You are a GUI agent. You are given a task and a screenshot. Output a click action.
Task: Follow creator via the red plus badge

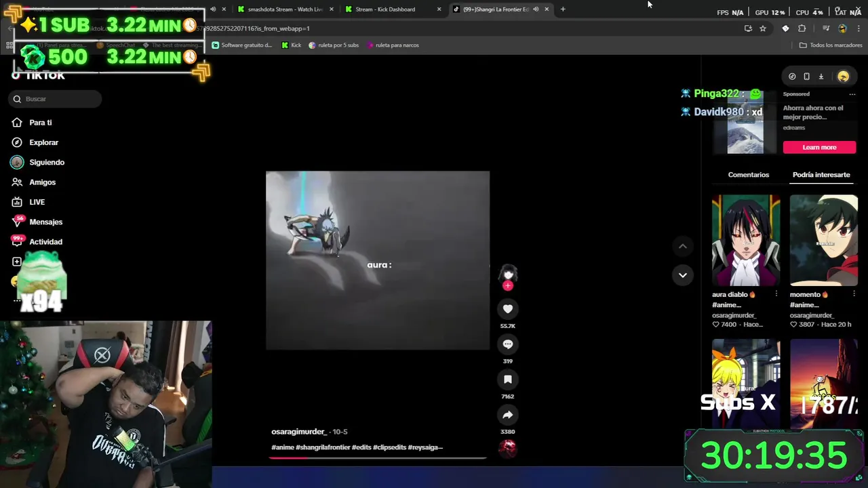pyautogui.click(x=508, y=285)
